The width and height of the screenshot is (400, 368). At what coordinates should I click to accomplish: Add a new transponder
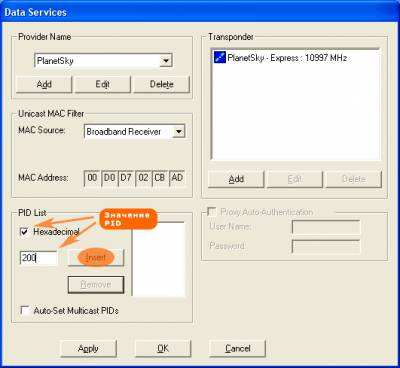pyautogui.click(x=236, y=179)
